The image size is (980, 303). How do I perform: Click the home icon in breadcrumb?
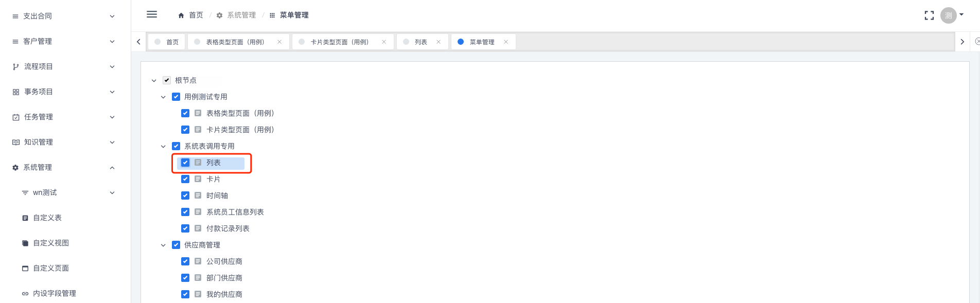[x=181, y=15]
